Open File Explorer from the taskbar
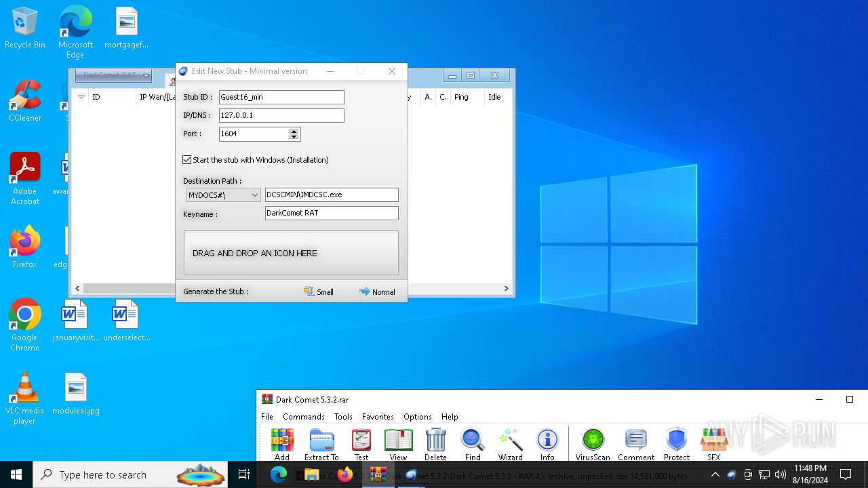868x488 pixels. pyautogui.click(x=312, y=474)
